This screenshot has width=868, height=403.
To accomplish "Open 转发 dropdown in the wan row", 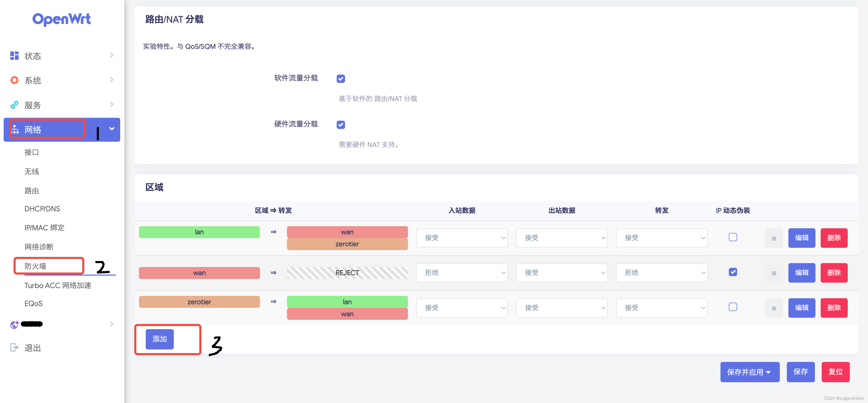I will (662, 273).
